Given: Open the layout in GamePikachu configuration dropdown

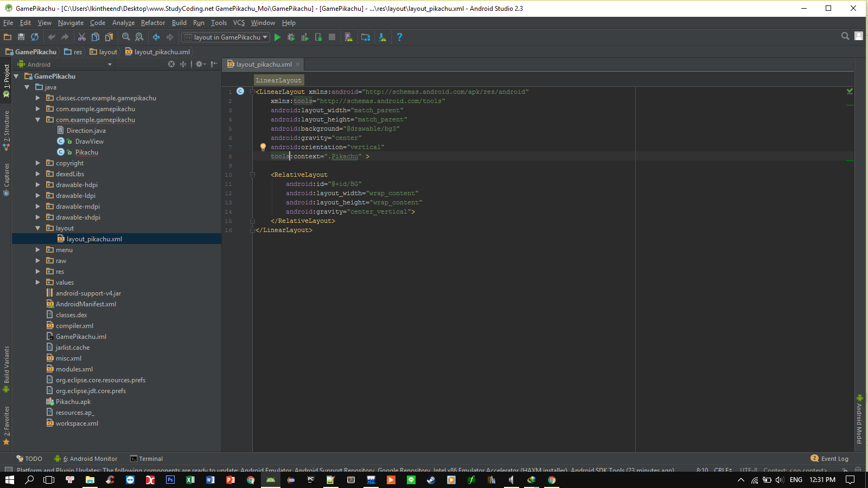Looking at the screenshot, I should click(226, 37).
